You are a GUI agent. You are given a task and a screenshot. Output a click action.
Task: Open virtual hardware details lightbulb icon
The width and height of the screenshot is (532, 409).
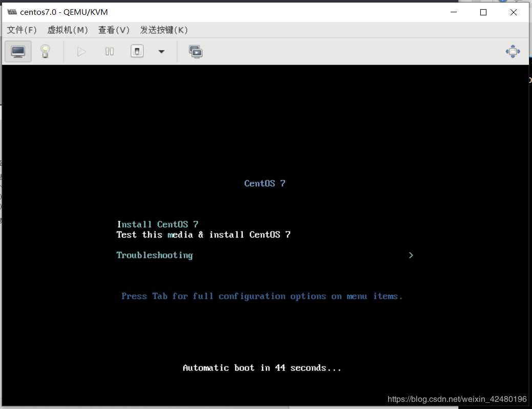46,52
